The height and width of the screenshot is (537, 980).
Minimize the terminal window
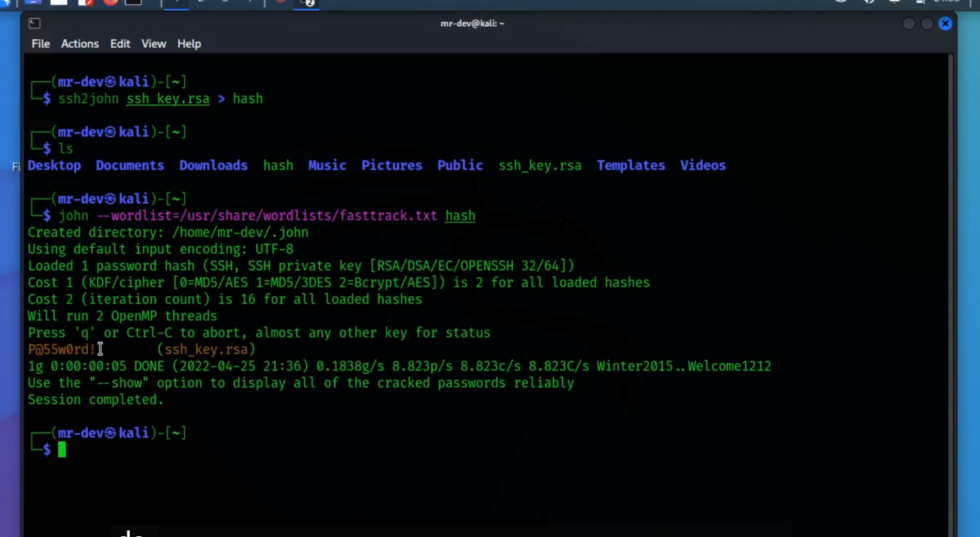909,23
